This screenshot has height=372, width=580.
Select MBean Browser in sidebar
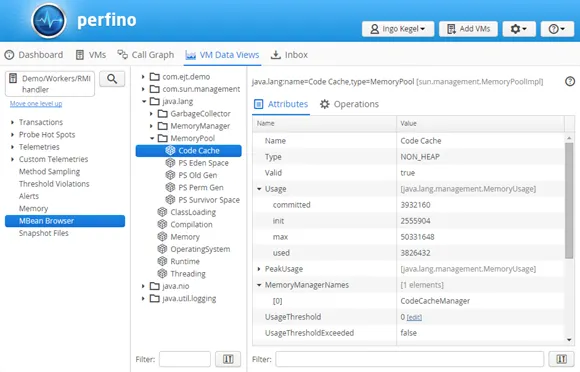[x=65, y=221]
